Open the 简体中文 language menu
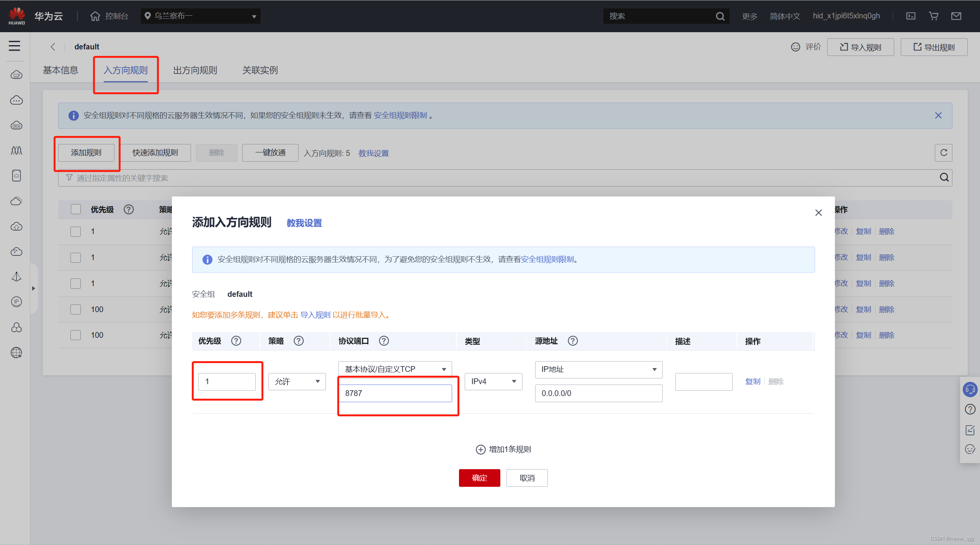The image size is (980, 545). point(785,16)
